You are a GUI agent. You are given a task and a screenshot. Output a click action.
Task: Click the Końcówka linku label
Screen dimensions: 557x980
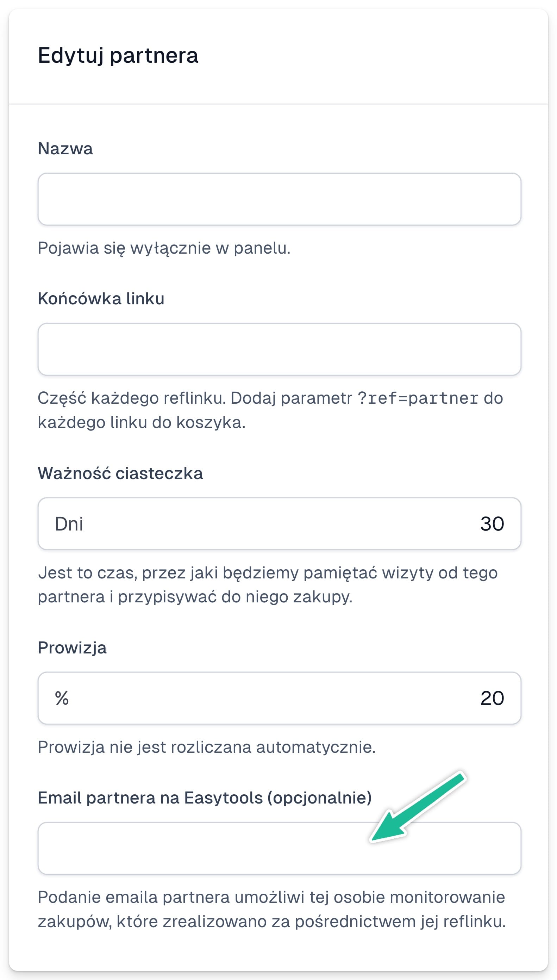[101, 298]
